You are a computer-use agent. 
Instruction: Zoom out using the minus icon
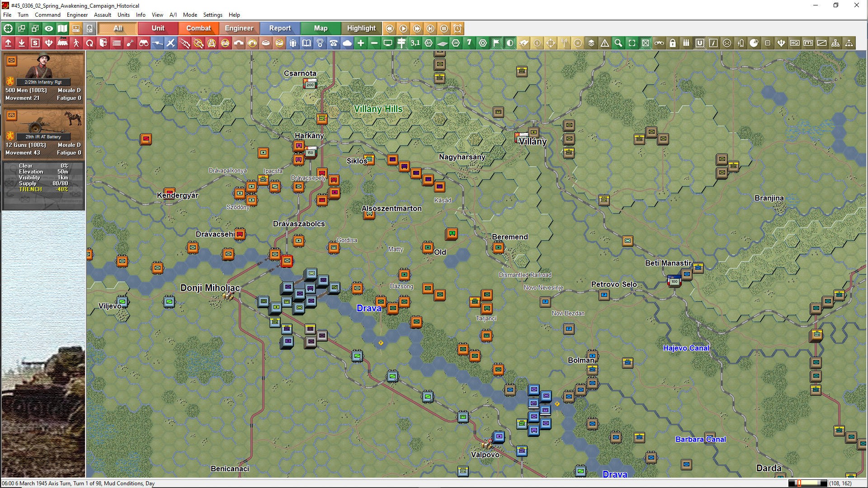click(374, 43)
